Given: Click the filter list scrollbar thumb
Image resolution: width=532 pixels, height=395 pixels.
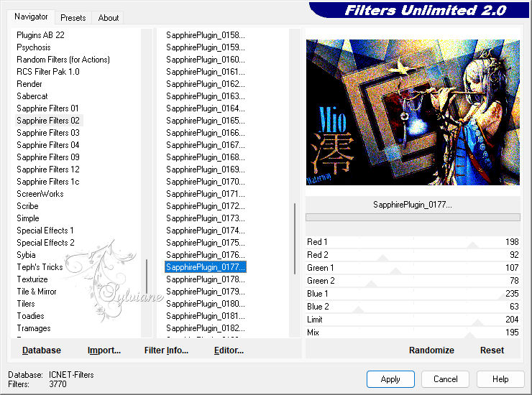Looking at the screenshot, I should click(x=295, y=238).
